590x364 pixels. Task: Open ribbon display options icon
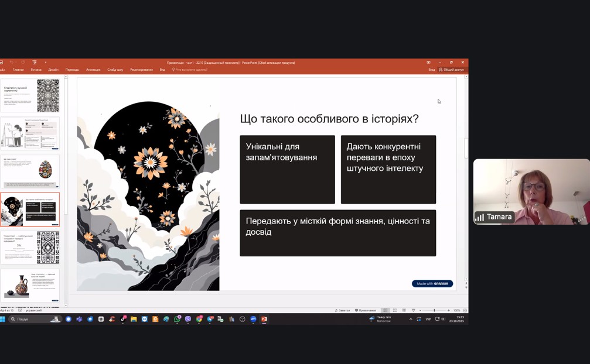[x=428, y=63]
